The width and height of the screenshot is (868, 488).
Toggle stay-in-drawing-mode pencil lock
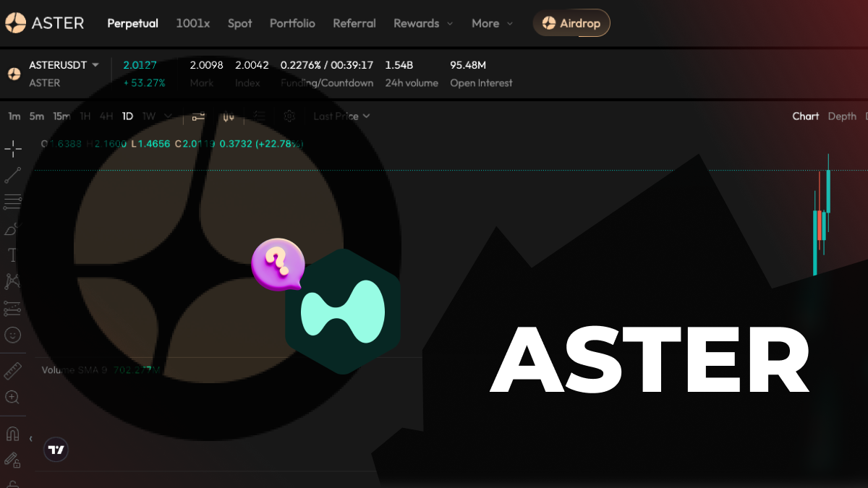(13, 460)
